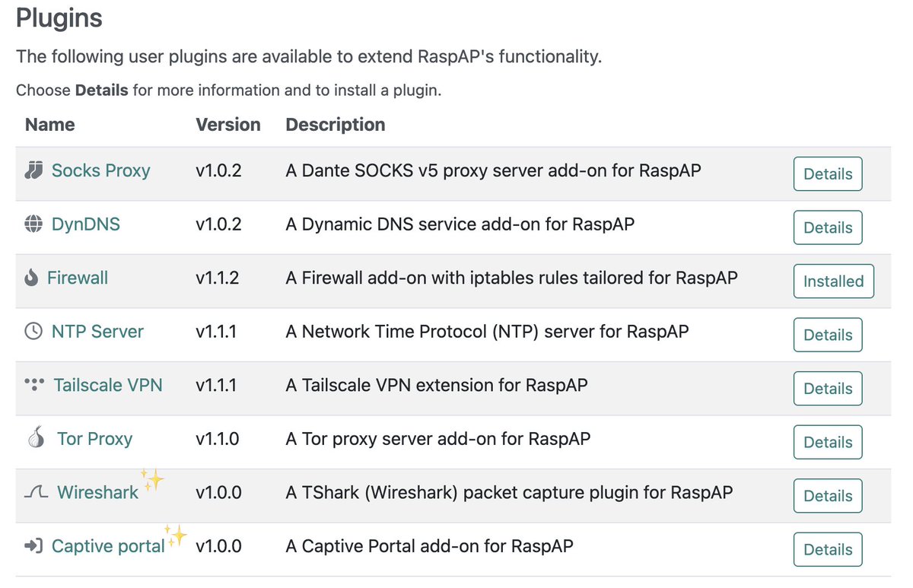Open the Firewall plugin link
Image resolution: width=913 pixels, height=588 pixels.
pyautogui.click(x=78, y=278)
